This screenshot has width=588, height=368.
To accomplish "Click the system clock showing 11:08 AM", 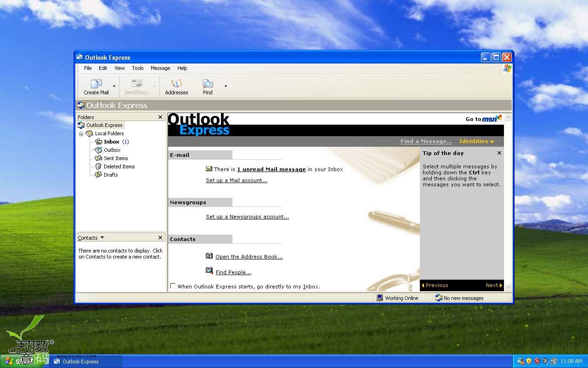I will 571,362.
